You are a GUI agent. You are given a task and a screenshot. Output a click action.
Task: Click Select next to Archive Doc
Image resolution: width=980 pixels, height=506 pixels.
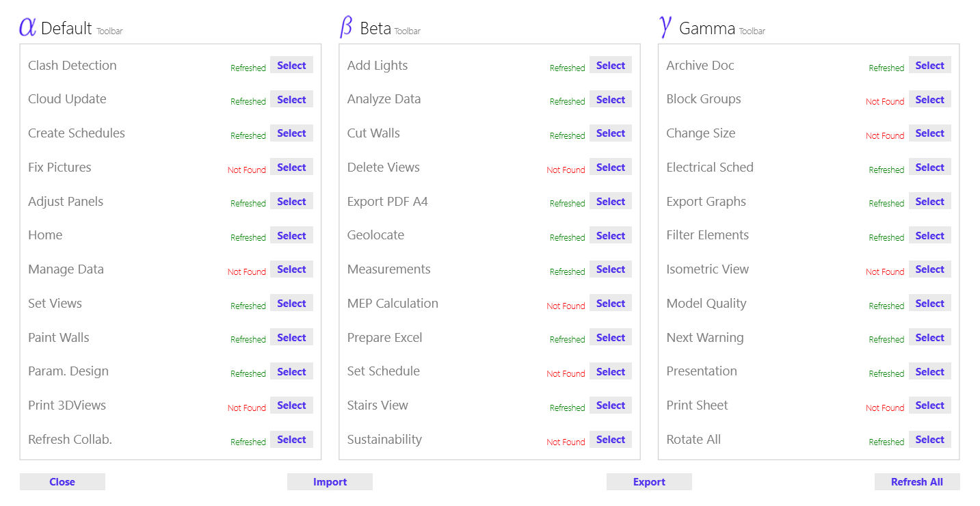929,66
